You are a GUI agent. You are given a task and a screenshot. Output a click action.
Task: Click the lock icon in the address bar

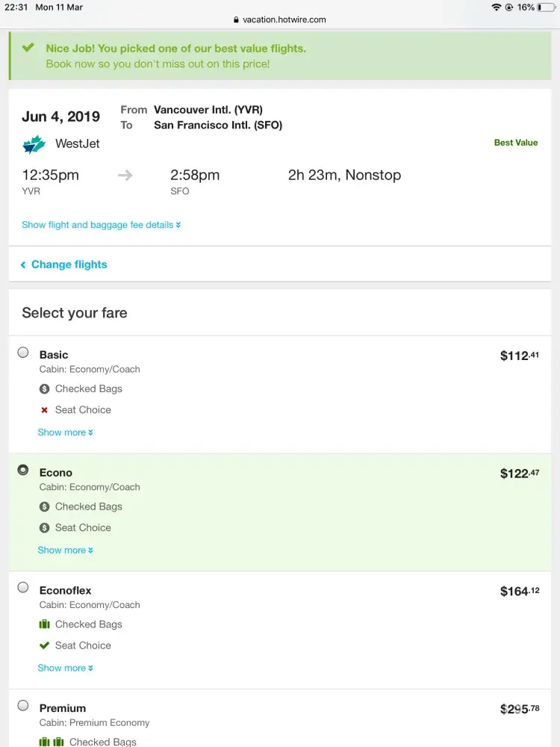point(237,20)
